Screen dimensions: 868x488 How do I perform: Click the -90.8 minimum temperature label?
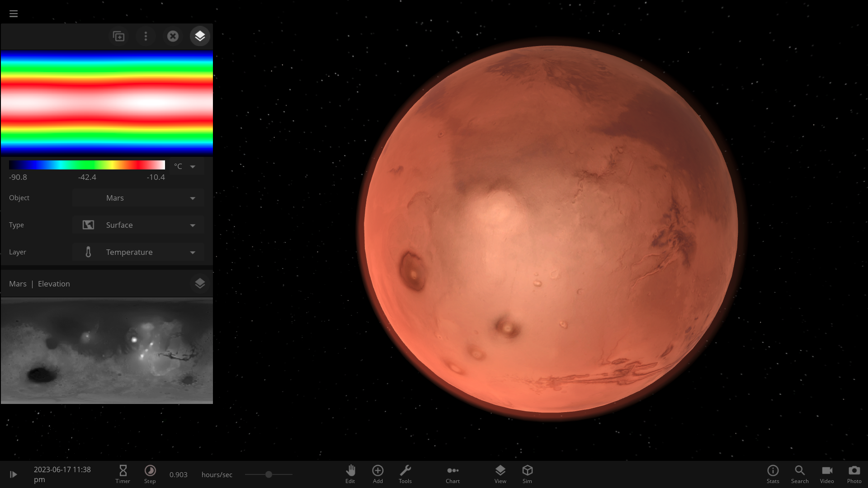click(18, 177)
